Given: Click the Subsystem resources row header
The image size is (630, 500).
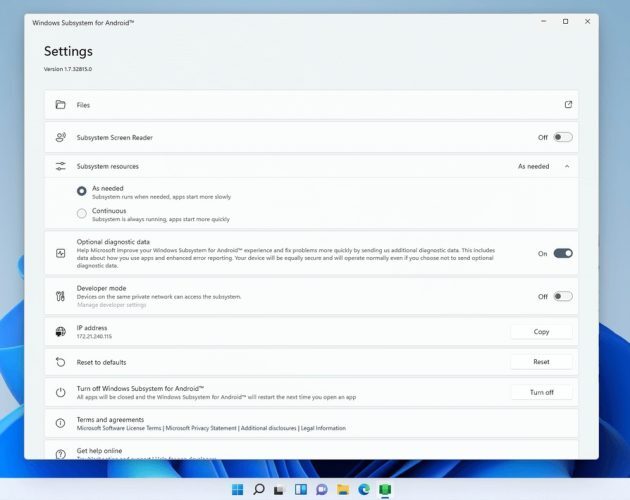Looking at the screenshot, I should tap(311, 166).
